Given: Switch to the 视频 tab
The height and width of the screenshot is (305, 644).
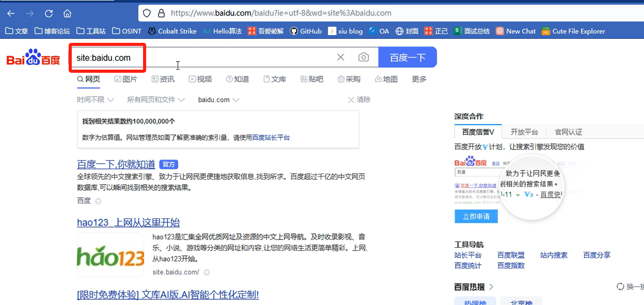Looking at the screenshot, I should pyautogui.click(x=200, y=79).
